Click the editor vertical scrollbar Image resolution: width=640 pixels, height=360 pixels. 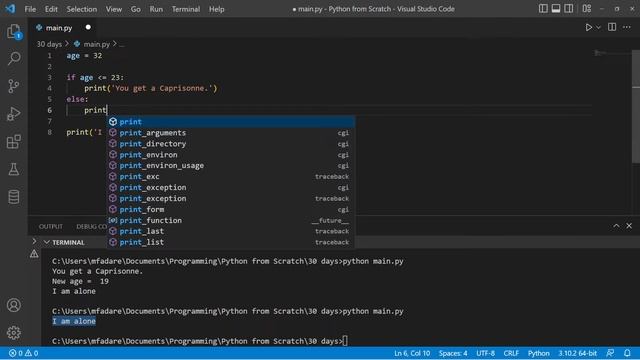tap(636, 106)
